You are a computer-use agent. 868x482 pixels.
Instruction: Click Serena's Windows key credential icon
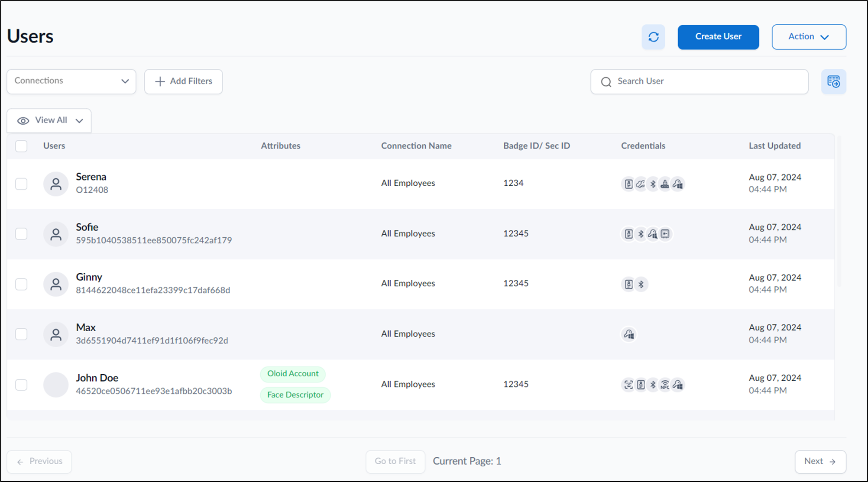tap(677, 184)
